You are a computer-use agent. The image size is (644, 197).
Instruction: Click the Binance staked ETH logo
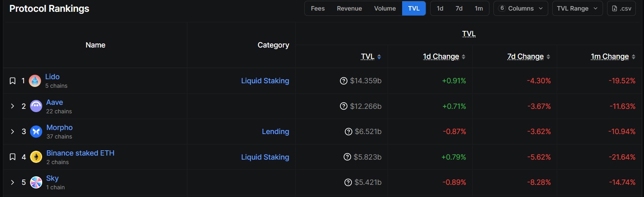pos(36,157)
